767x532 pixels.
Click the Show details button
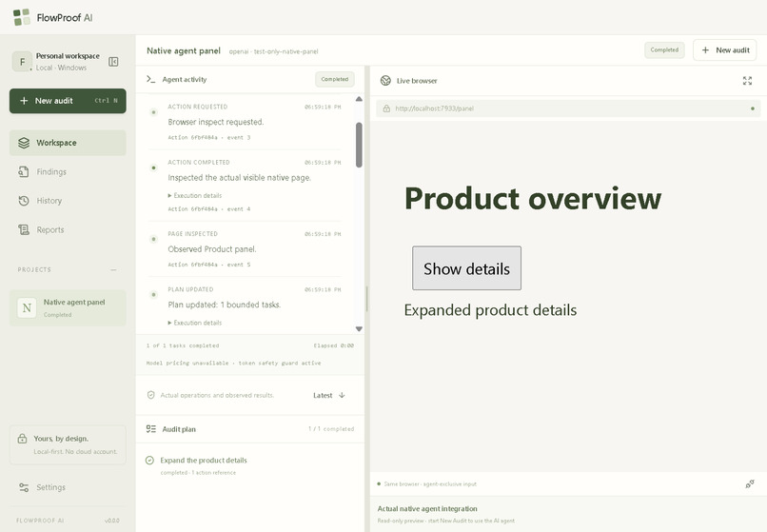[x=466, y=268]
